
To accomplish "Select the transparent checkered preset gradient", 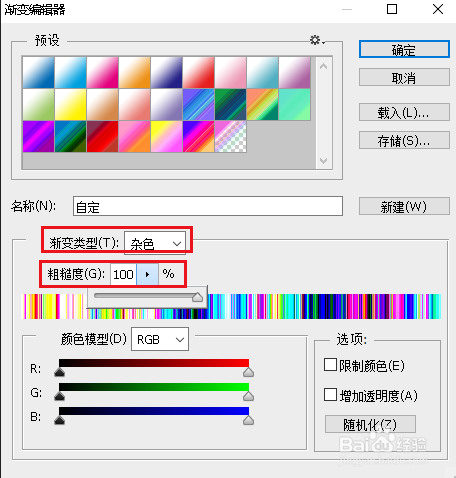I will [x=230, y=136].
